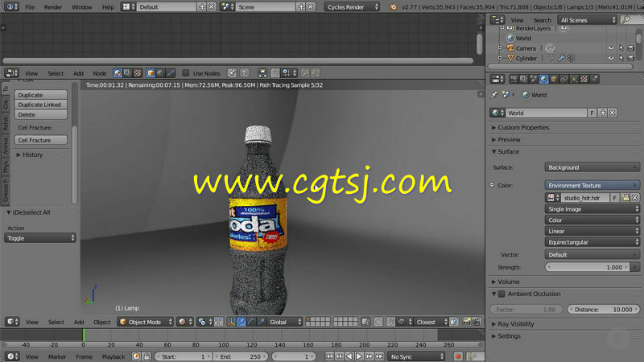Expand the Custom Properties panel
The height and width of the screenshot is (362, 644).
point(524,128)
